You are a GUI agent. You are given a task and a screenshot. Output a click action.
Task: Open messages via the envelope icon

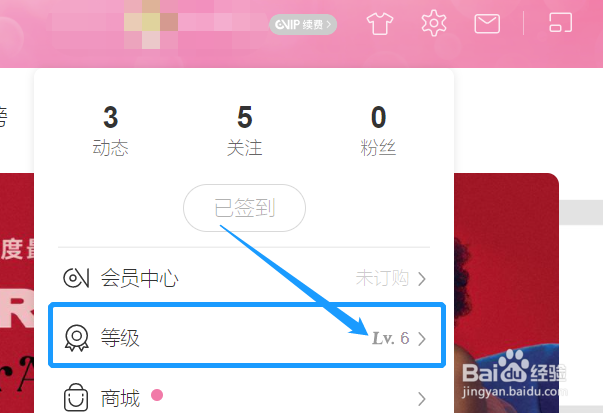coord(487,24)
